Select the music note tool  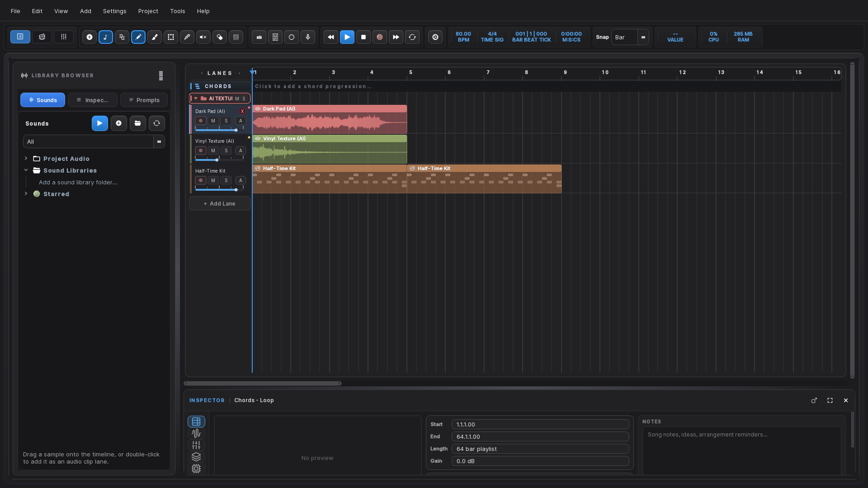pyautogui.click(x=106, y=37)
